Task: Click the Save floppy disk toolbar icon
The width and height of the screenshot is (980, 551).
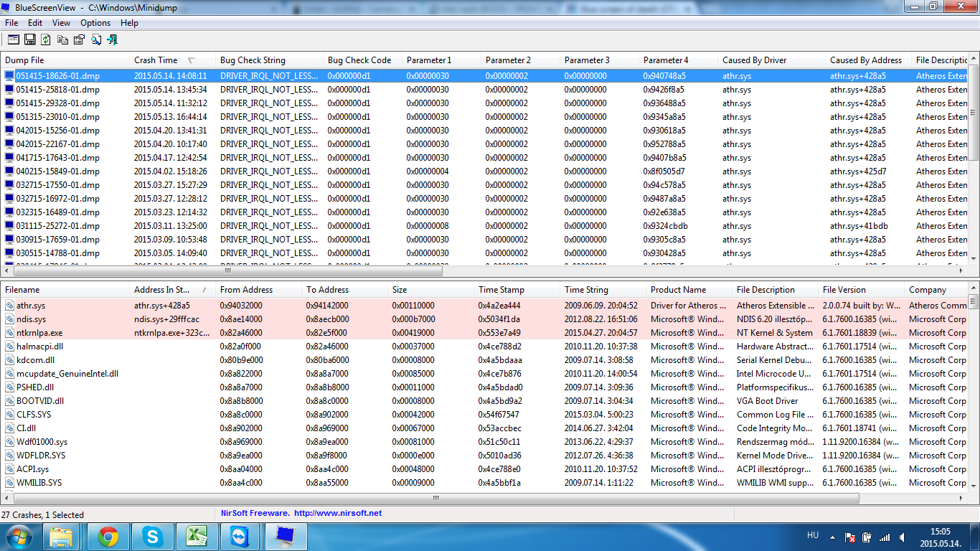Action: pos(29,40)
